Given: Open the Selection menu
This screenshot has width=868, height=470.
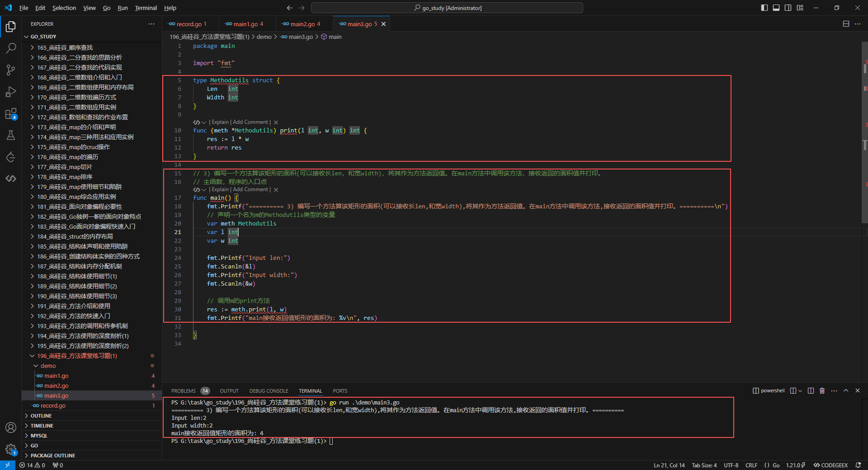Looking at the screenshot, I should click(64, 8).
